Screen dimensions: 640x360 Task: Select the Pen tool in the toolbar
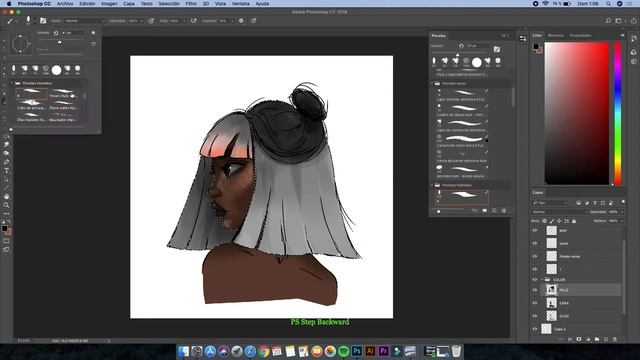click(x=7, y=162)
